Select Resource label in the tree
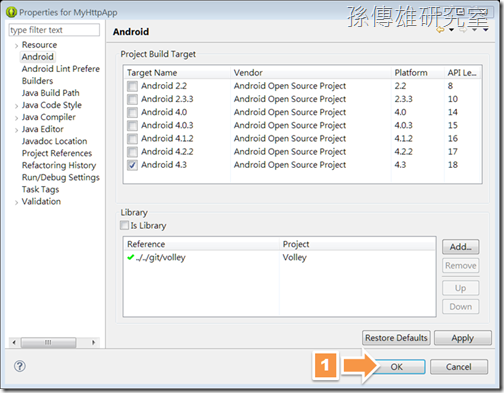 (x=39, y=45)
